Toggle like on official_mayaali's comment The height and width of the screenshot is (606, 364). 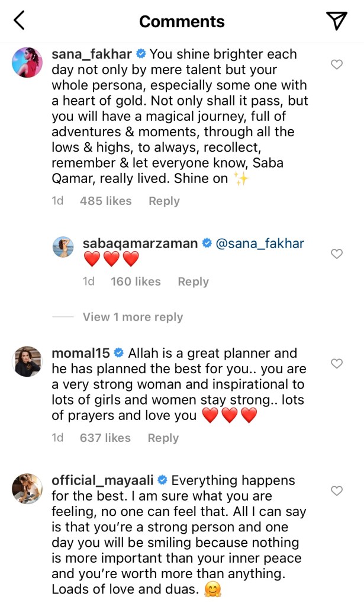(x=337, y=490)
